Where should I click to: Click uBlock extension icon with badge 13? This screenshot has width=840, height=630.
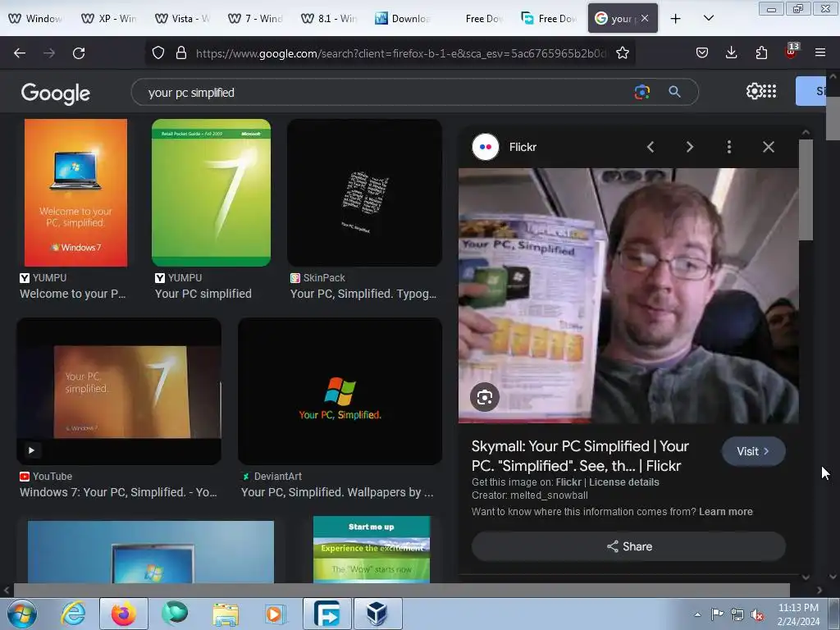(x=792, y=52)
